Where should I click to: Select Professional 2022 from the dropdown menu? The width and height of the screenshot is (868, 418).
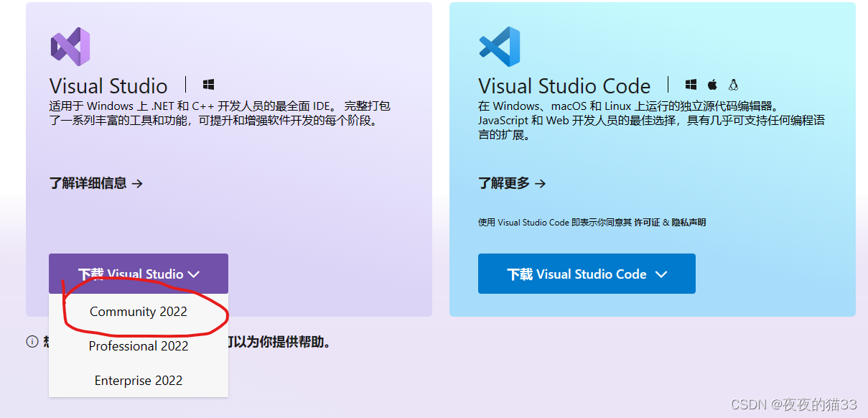tap(138, 346)
